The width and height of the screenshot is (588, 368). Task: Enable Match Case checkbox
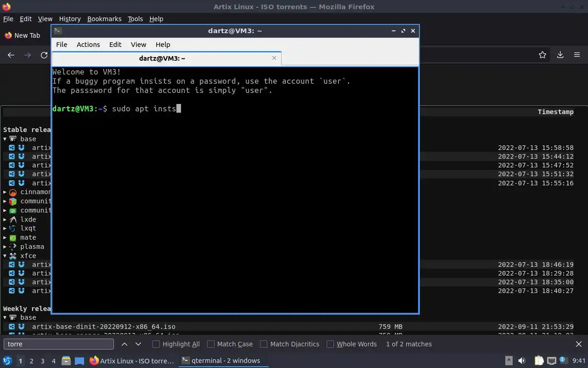[x=211, y=344]
